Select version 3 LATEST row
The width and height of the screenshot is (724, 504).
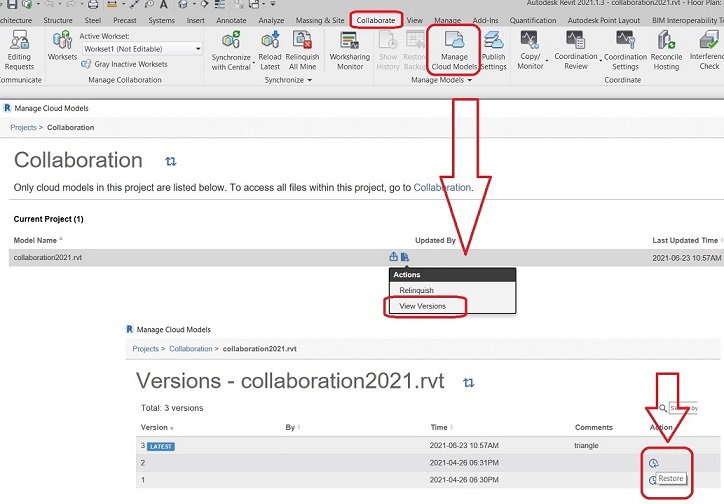[428, 445]
